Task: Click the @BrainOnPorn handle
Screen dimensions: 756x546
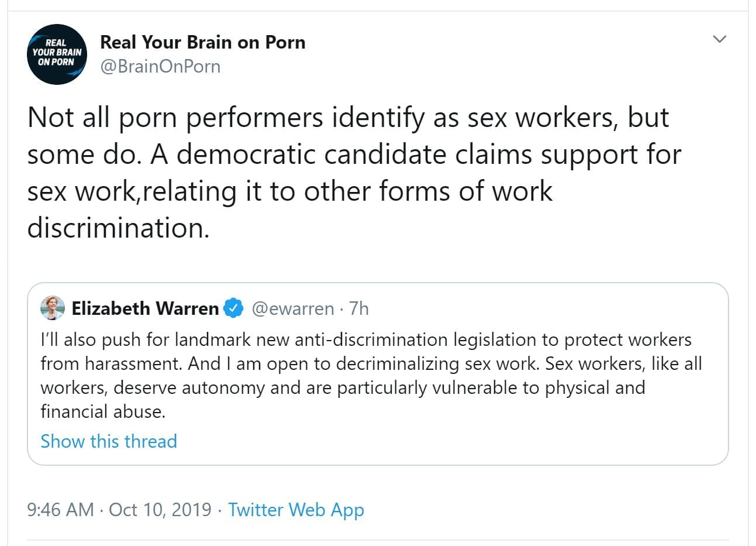Action: coord(160,67)
